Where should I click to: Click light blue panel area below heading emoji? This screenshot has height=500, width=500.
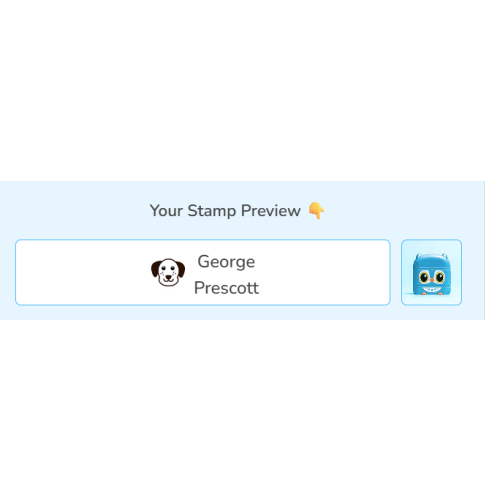(x=316, y=229)
